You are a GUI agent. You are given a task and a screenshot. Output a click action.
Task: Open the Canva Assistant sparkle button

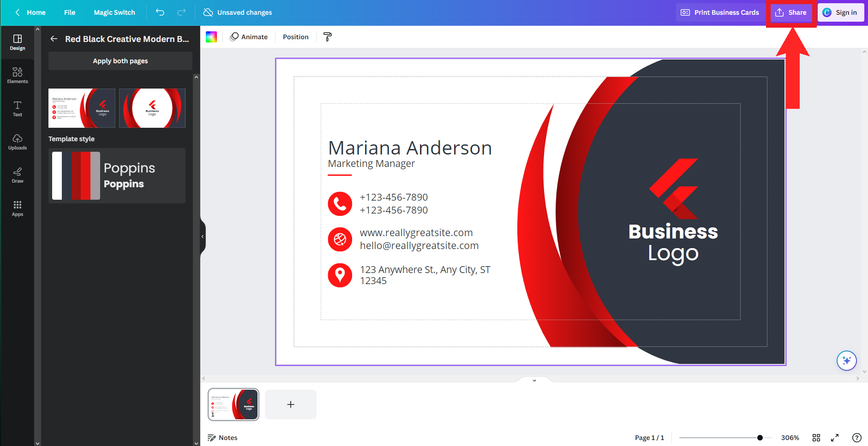click(x=846, y=361)
